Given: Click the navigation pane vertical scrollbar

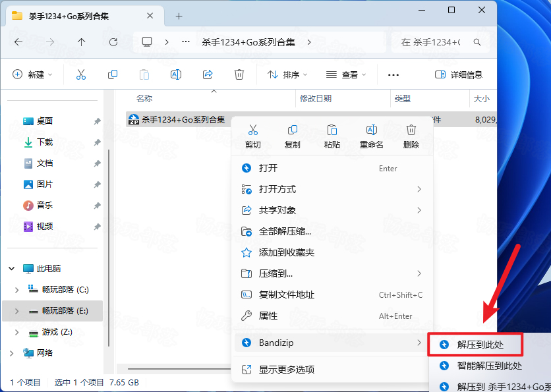Looking at the screenshot, I should [109, 248].
